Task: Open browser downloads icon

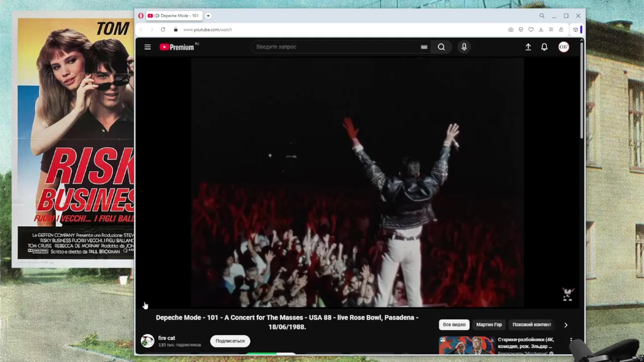Action: coord(541,30)
